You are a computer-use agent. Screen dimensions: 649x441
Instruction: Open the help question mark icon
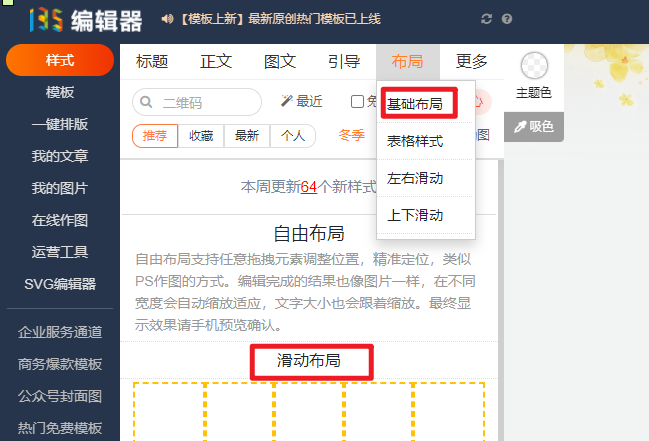[x=507, y=19]
